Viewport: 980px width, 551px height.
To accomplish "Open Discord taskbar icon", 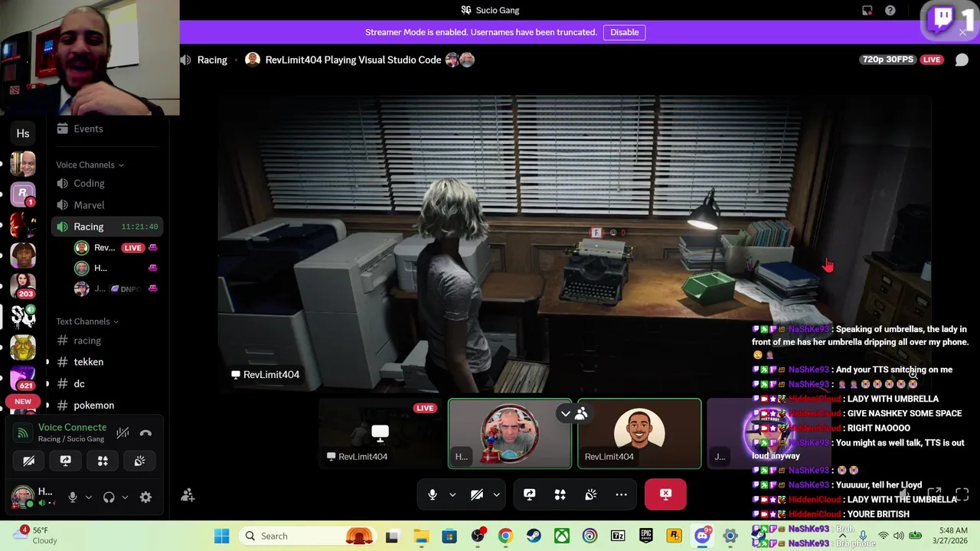I will 702,536.
